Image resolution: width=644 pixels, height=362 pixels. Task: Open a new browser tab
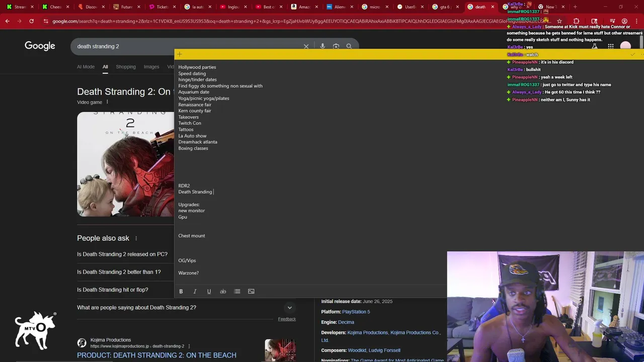pos(575,7)
